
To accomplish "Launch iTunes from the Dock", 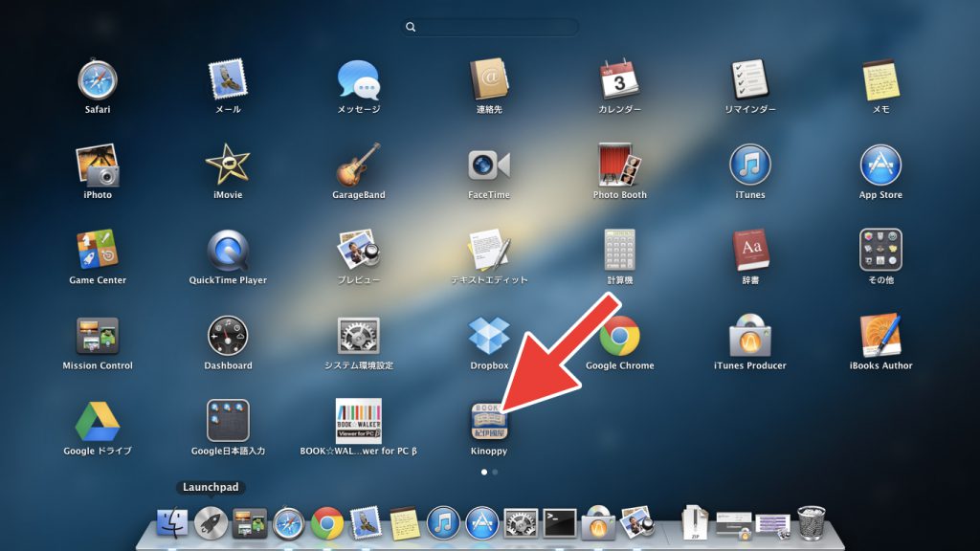I will [443, 523].
